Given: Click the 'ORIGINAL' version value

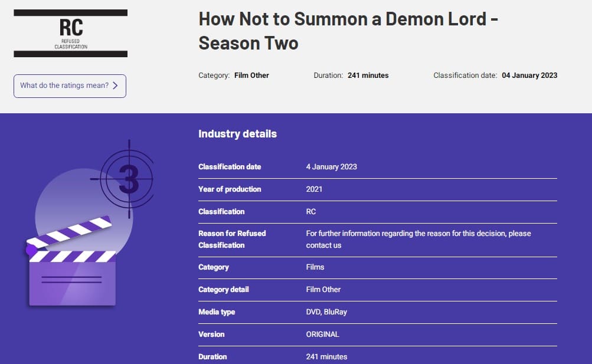Looking at the screenshot, I should point(322,335).
